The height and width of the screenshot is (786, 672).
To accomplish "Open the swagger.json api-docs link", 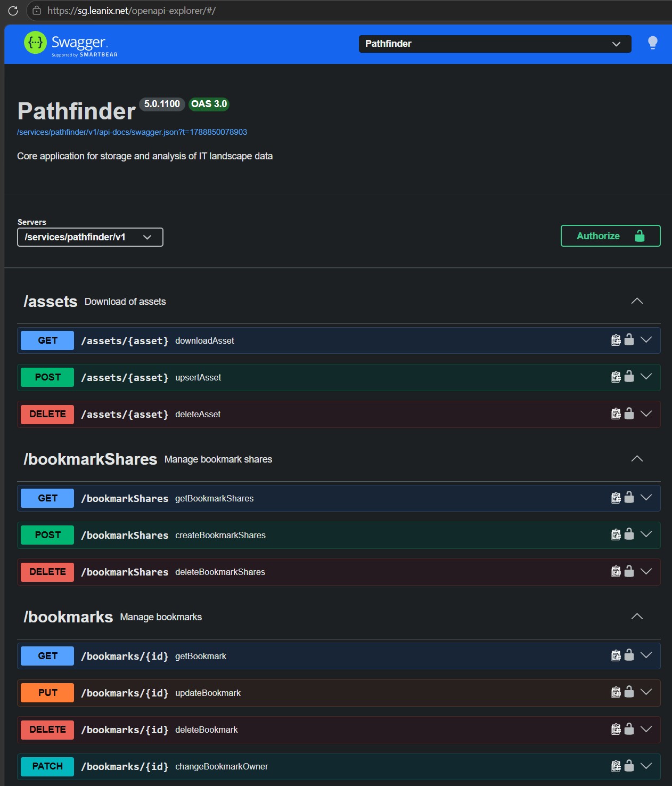I will [132, 132].
